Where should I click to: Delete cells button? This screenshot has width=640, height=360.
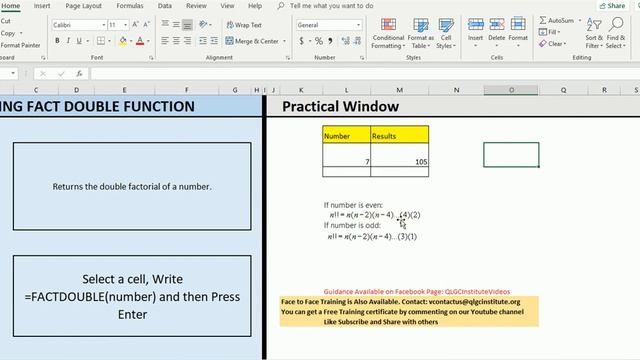click(497, 33)
